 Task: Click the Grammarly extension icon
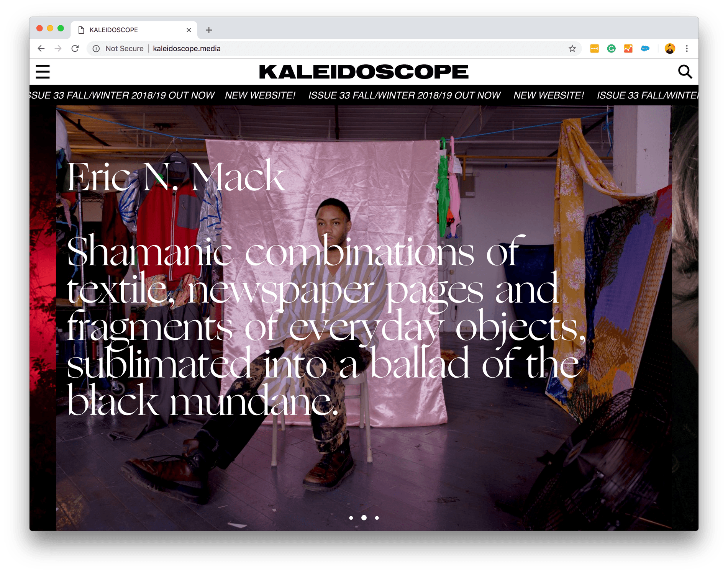coord(612,49)
